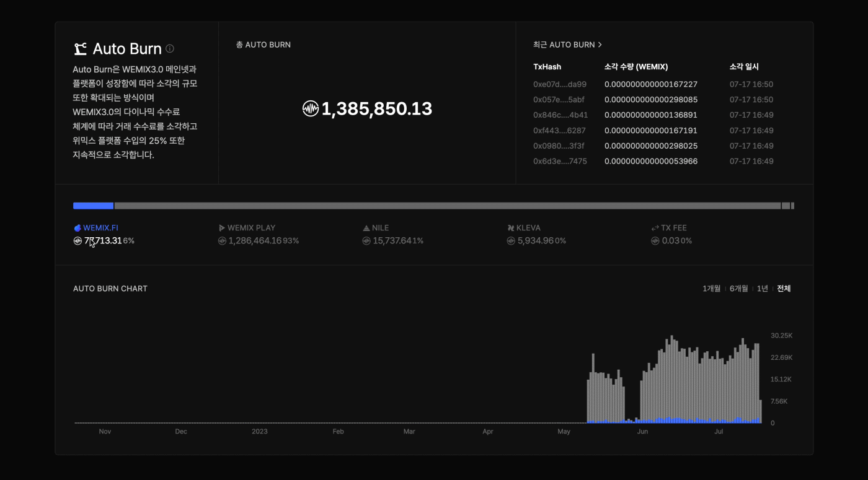This screenshot has width=868, height=480.
Task: Click the 30.25K axis label
Action: tap(782, 336)
